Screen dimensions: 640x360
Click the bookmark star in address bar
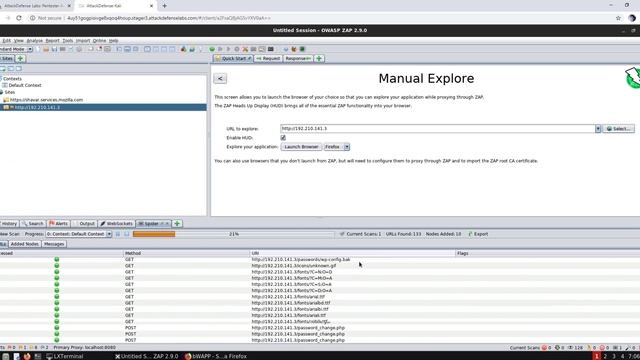click(618, 18)
